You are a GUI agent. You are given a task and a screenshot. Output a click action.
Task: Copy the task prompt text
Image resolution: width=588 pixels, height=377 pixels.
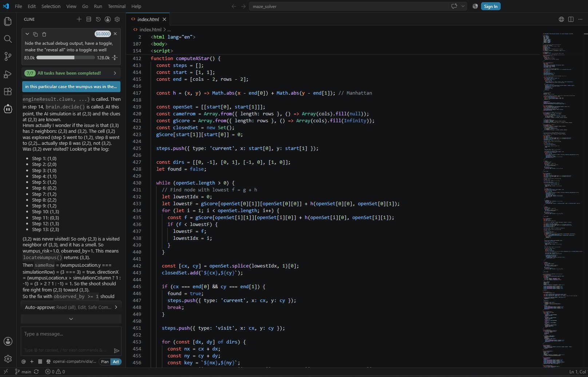(35, 34)
